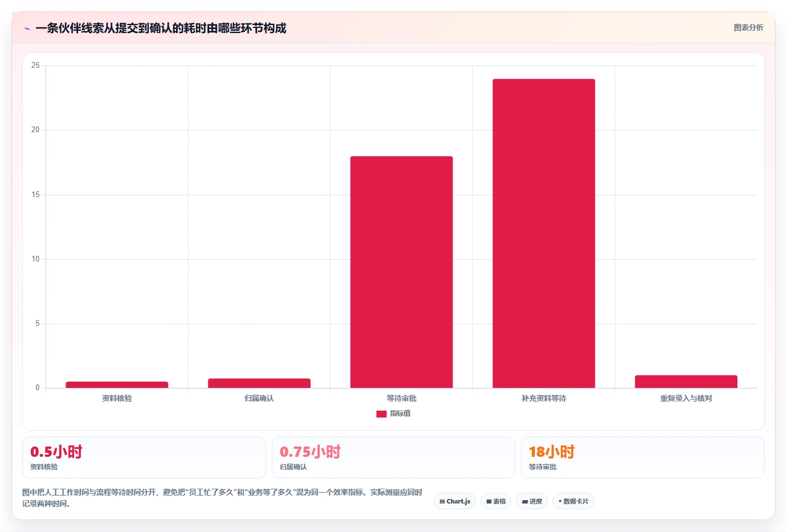Screen dimensions: 787x532
Task: Open the 0.75小时 归属确认 data card
Action: [x=393, y=457]
